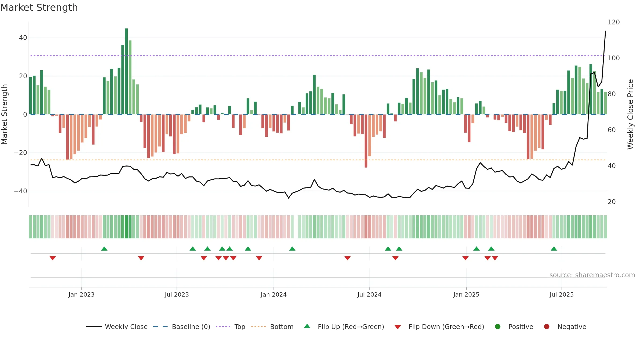Click the Bottom dotted orange legend icon
The width and height of the screenshot is (644, 362).
pos(258,327)
